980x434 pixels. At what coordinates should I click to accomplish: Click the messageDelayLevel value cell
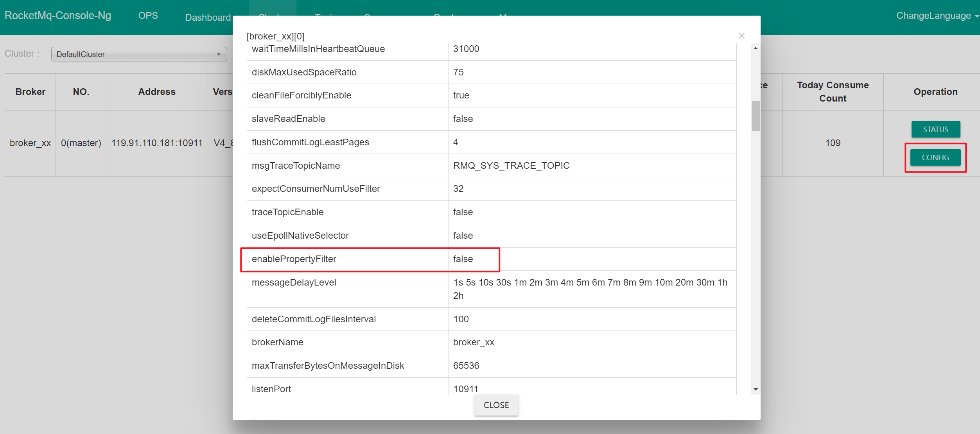[x=590, y=289]
